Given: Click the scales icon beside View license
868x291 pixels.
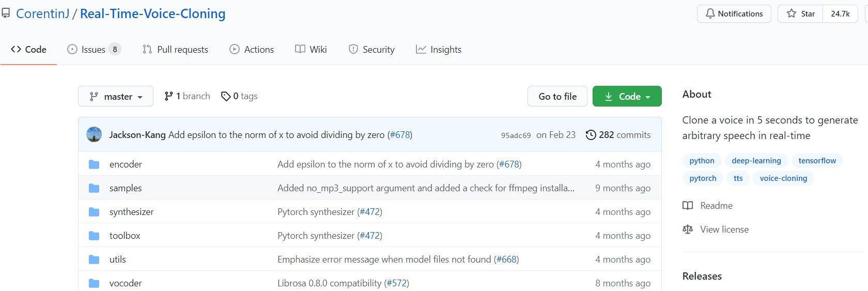Looking at the screenshot, I should pyautogui.click(x=688, y=229).
